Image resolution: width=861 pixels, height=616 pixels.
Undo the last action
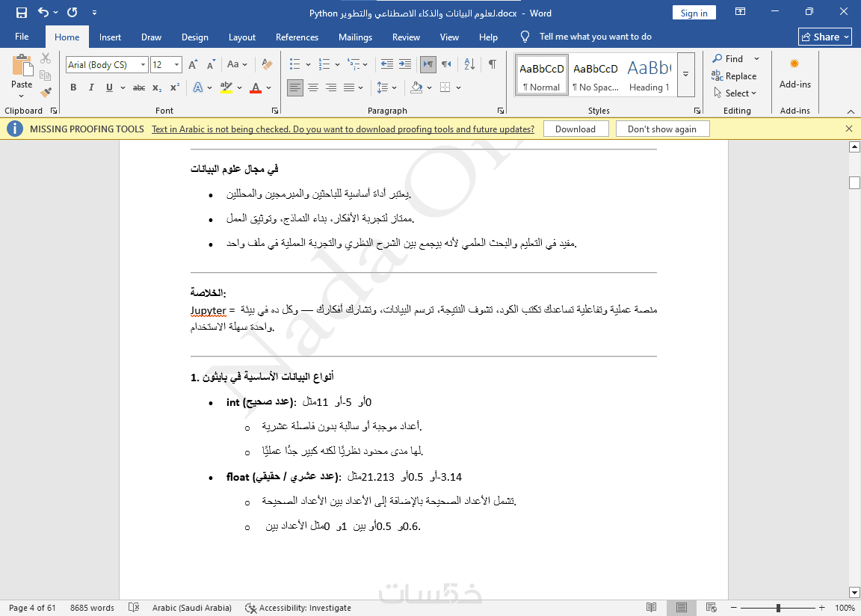point(43,12)
